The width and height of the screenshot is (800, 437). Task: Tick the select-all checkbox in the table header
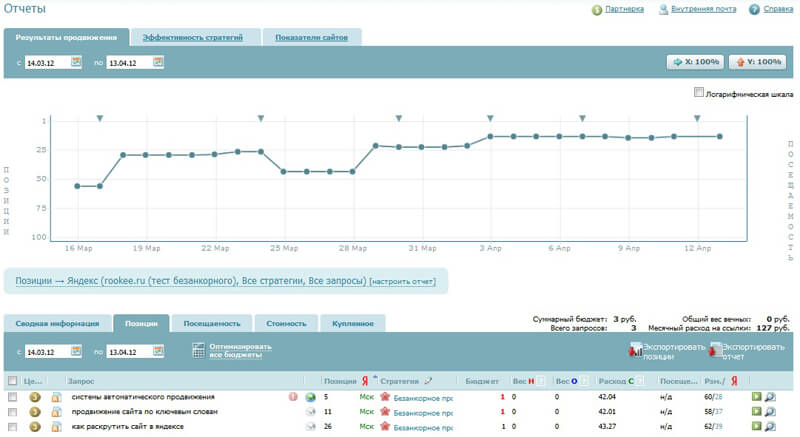[x=12, y=381]
